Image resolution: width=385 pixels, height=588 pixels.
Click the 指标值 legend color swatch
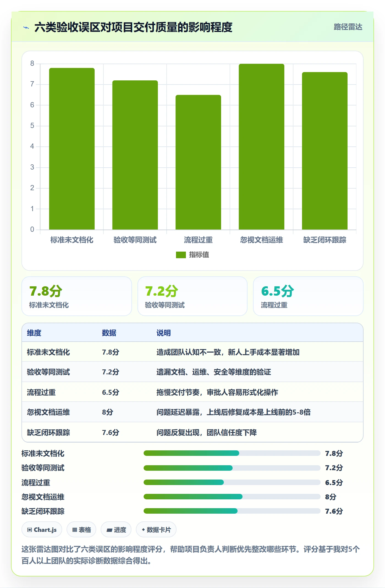(181, 255)
